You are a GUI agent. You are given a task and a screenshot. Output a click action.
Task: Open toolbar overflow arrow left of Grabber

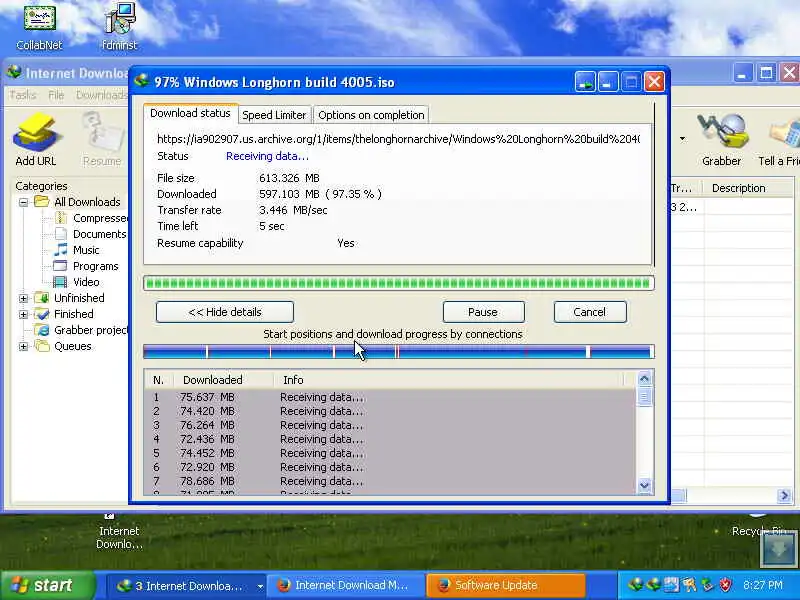[682, 139]
